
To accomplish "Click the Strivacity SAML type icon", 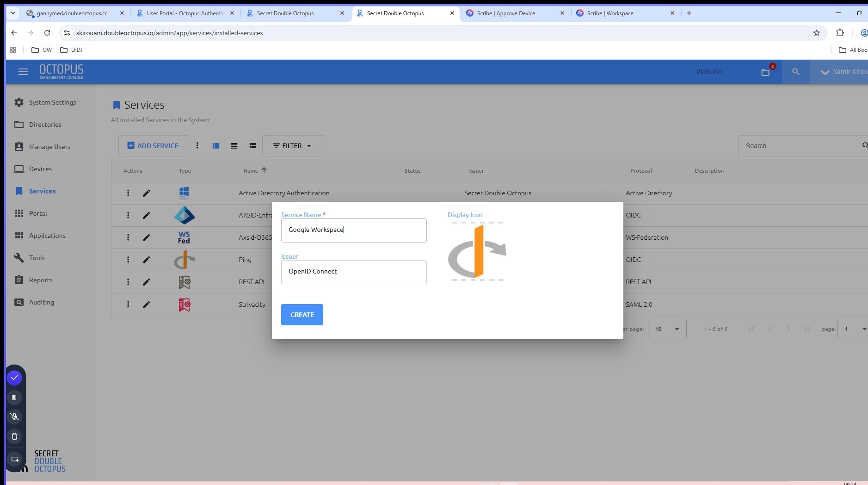I will 185,305.
